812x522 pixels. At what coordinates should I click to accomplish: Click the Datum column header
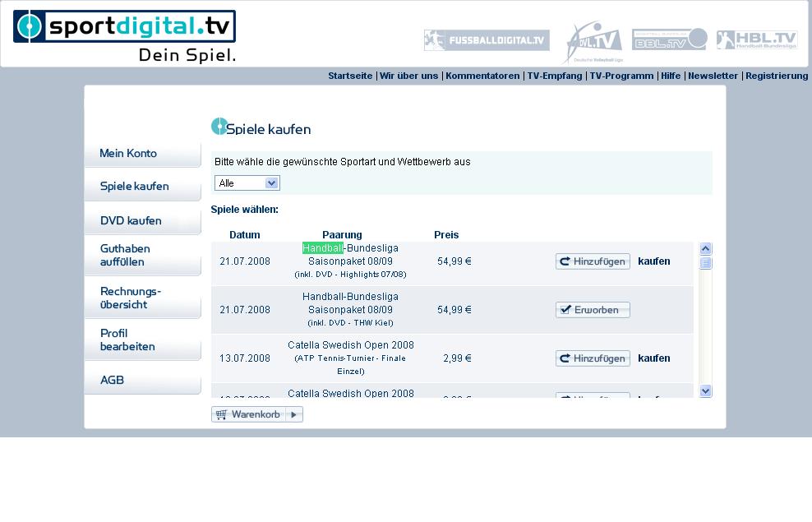click(x=244, y=235)
